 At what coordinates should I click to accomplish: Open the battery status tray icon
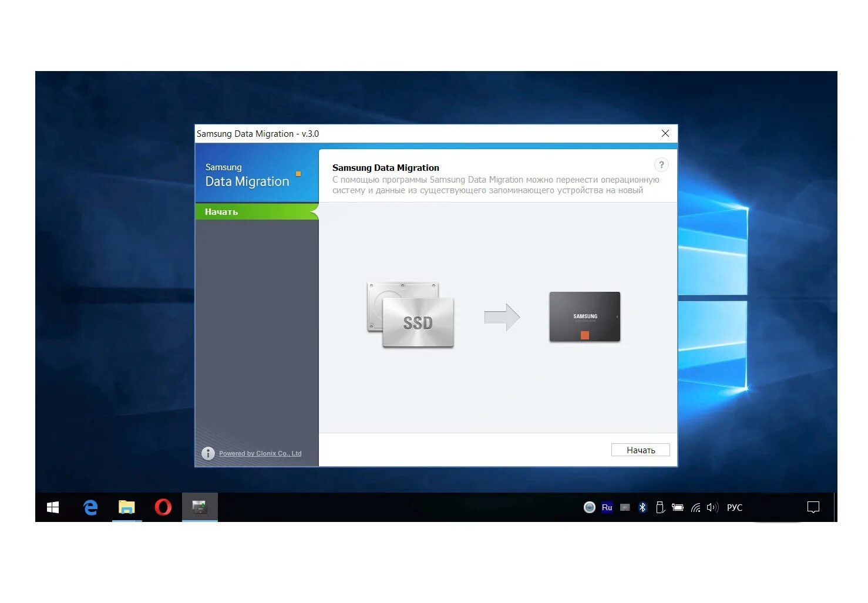pos(678,507)
